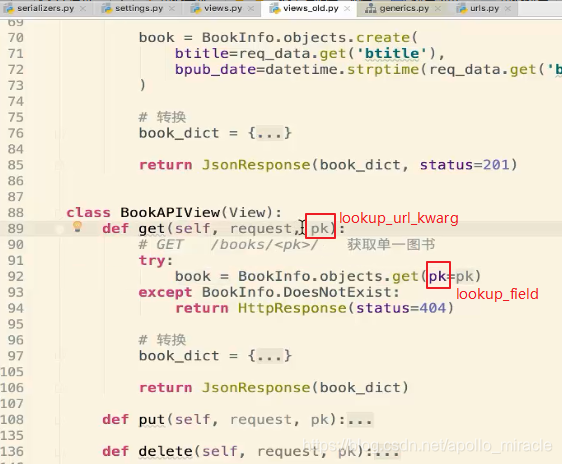The width and height of the screenshot is (562, 464).
Task: Click the light bulb intention icon on line 89
Action: point(77,227)
